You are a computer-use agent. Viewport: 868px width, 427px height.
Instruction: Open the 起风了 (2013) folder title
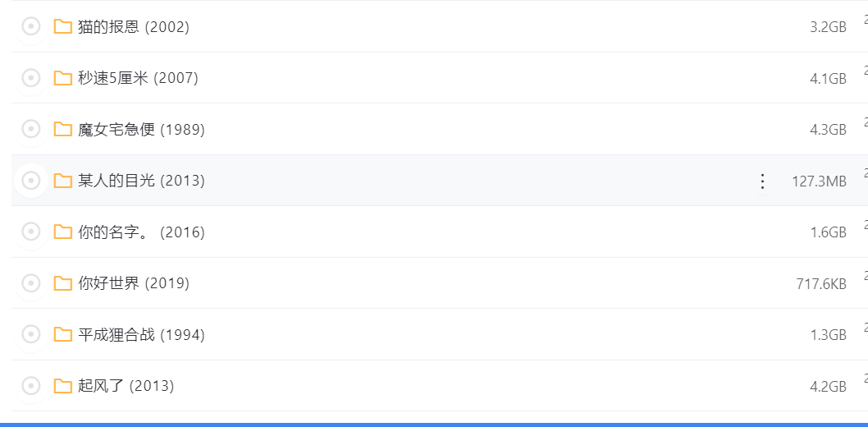(x=126, y=385)
